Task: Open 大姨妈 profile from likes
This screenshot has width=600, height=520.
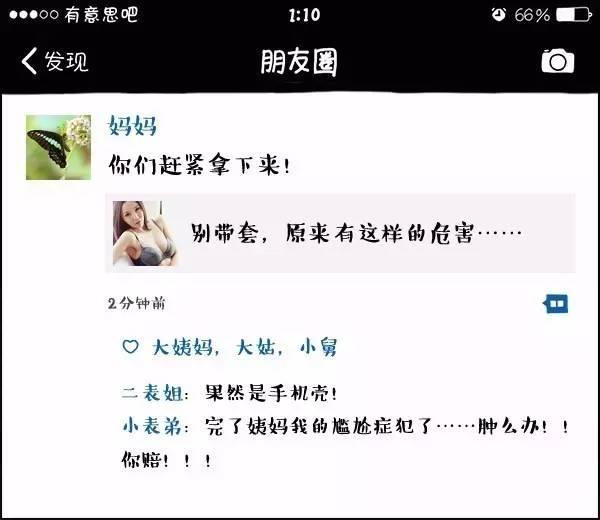Action: [x=183, y=347]
